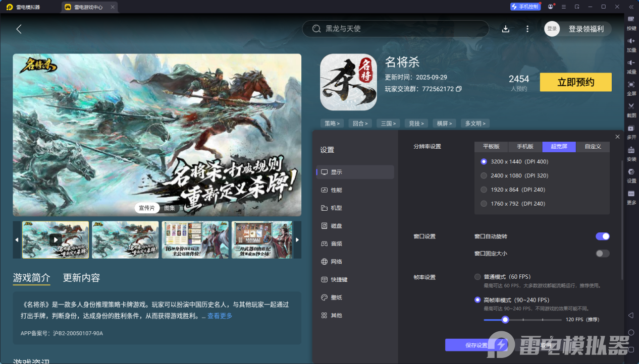Expand the 策略 tag dropdown
Viewport: 639px width, 364px height.
point(332,123)
